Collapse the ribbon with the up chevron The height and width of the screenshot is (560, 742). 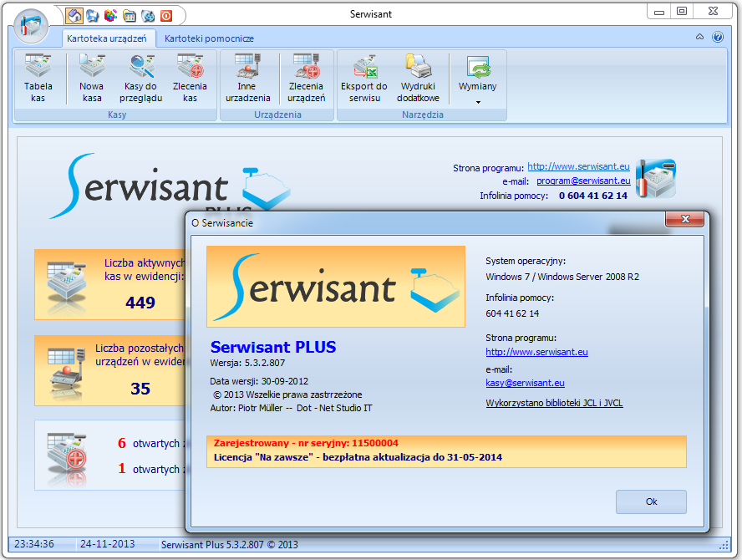pyautogui.click(x=699, y=37)
